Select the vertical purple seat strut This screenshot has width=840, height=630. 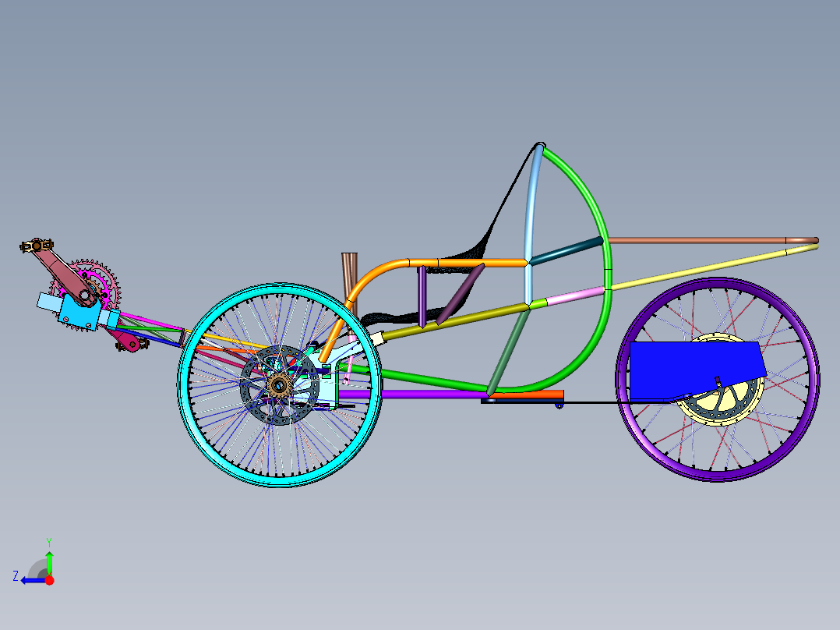pyautogui.click(x=422, y=296)
